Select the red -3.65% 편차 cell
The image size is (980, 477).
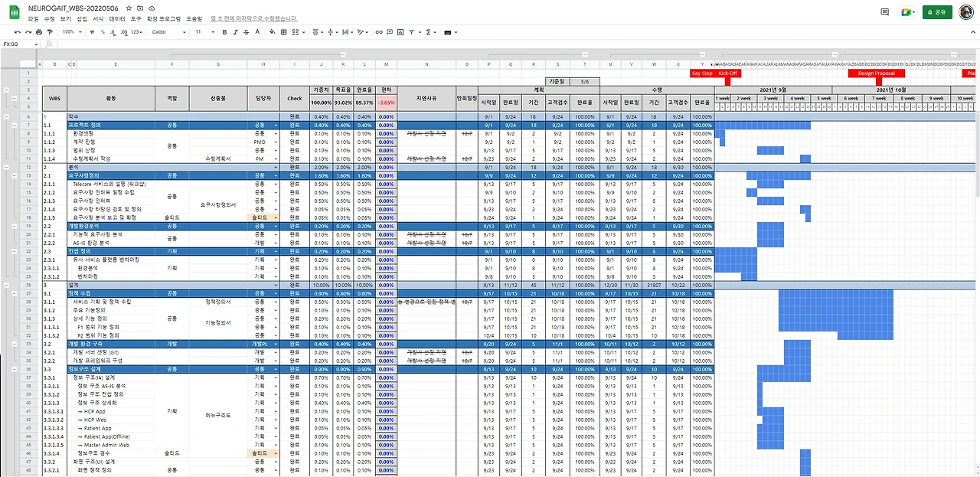pos(386,102)
